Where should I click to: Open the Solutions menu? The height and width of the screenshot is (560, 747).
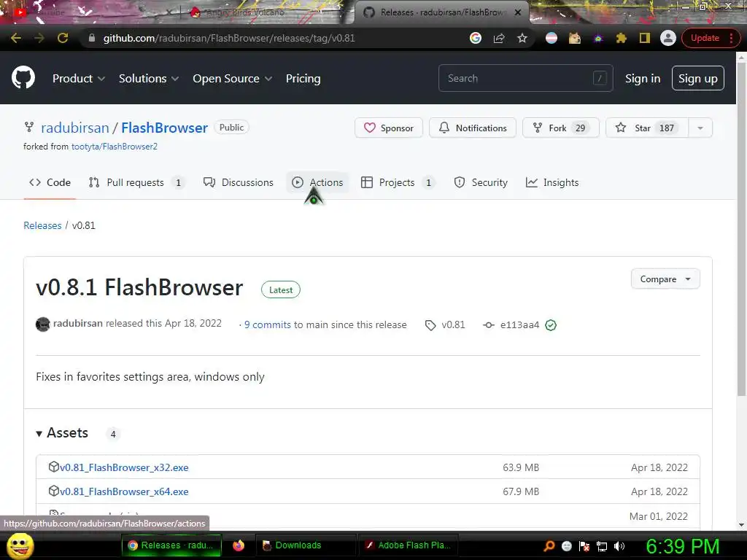tap(149, 79)
